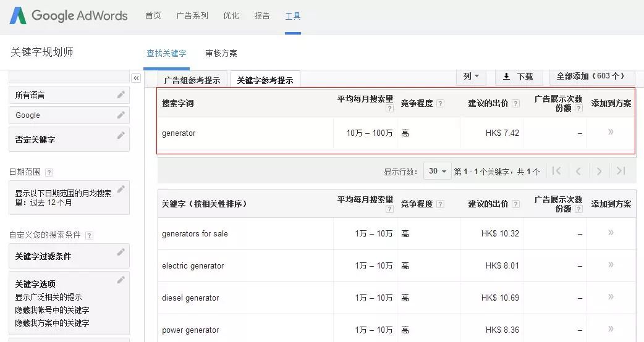Open the 列 columns dropdown

point(471,77)
